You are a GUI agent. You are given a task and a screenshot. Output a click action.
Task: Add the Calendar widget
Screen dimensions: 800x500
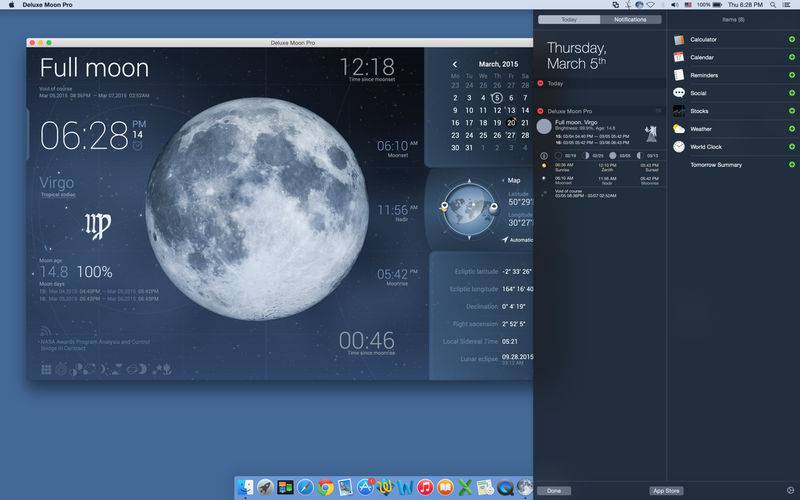point(792,57)
